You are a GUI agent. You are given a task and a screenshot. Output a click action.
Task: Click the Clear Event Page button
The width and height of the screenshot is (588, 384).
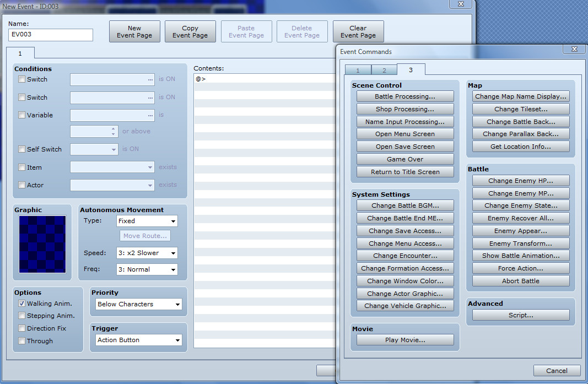(x=358, y=31)
